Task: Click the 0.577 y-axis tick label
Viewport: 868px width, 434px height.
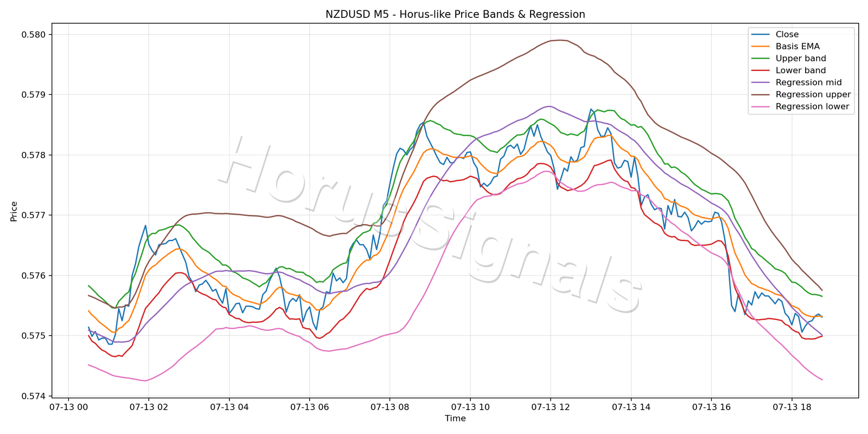Action: coord(34,215)
